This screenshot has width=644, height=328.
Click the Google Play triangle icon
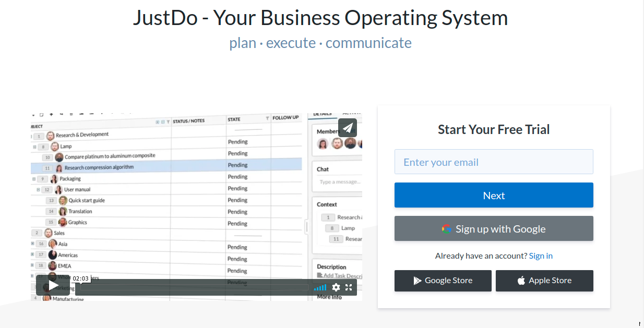click(417, 281)
